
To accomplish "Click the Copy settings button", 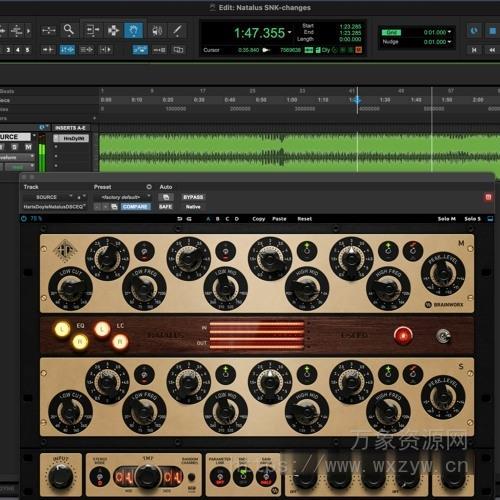I will coord(259,219).
